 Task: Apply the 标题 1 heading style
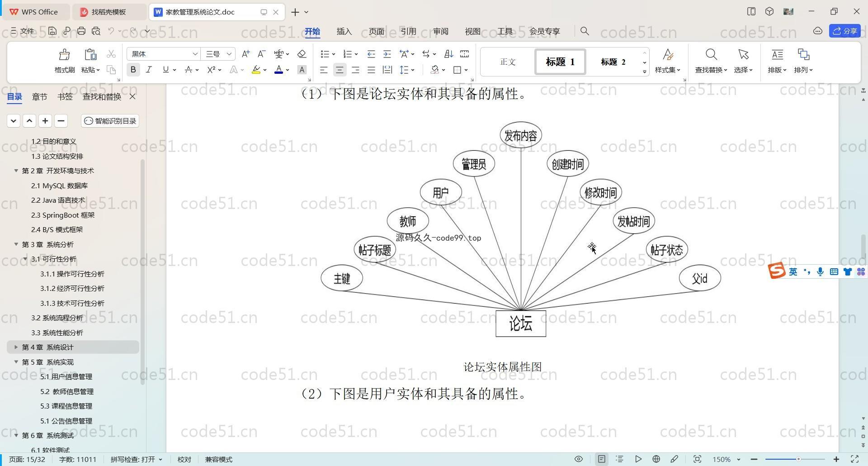[x=560, y=62]
